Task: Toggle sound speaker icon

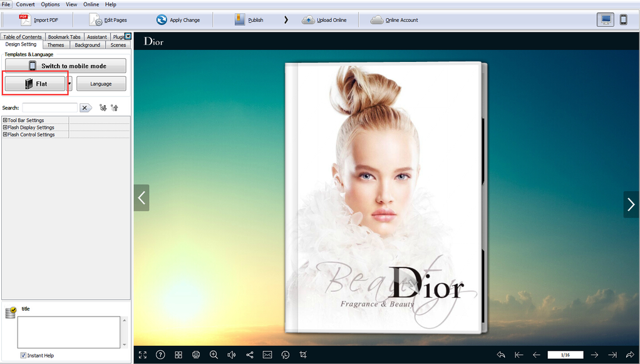Action: [x=232, y=355]
